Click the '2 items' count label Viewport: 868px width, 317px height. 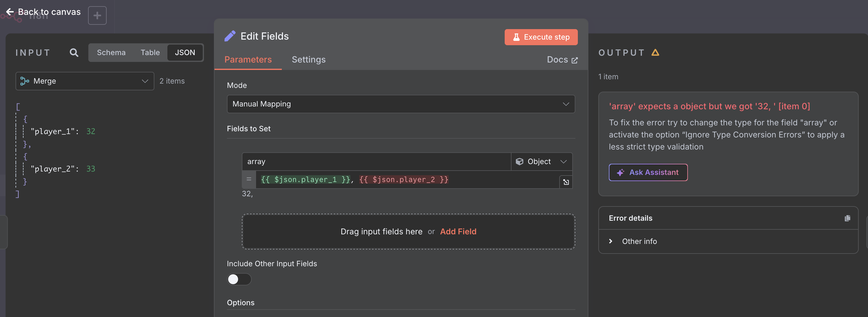click(x=172, y=81)
